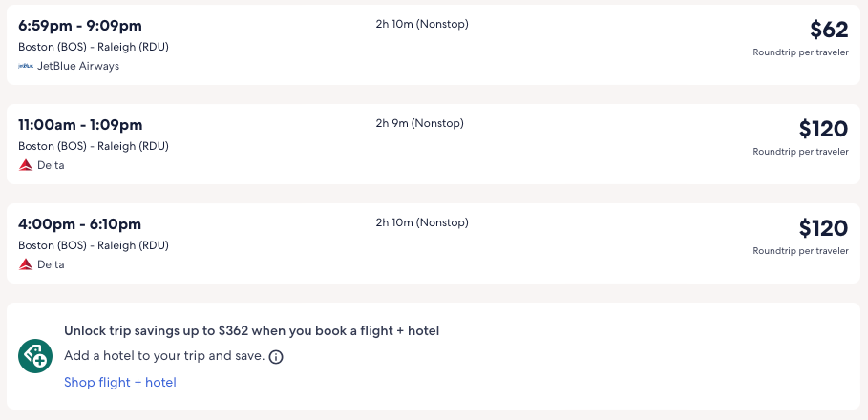Click Boston (BOS) - Raleigh (RDU) on JetBlue flight

click(94, 47)
